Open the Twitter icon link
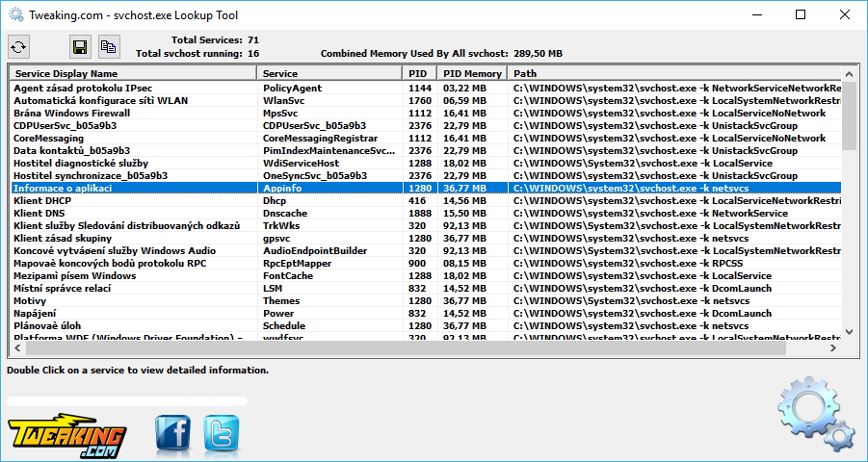868x462 pixels. [222, 433]
